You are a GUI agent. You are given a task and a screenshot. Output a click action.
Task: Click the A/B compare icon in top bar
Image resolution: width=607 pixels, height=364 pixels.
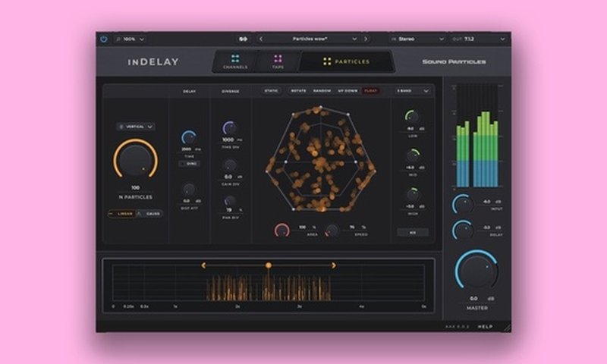pos(243,39)
